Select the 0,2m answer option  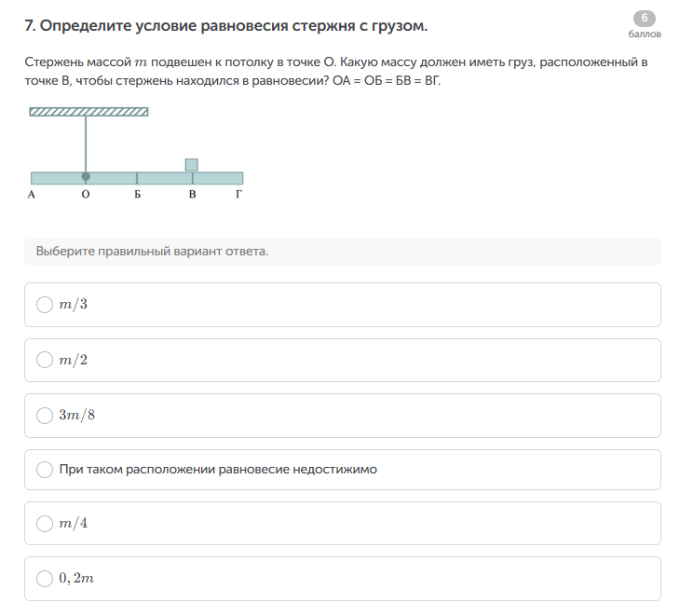[x=45, y=579]
